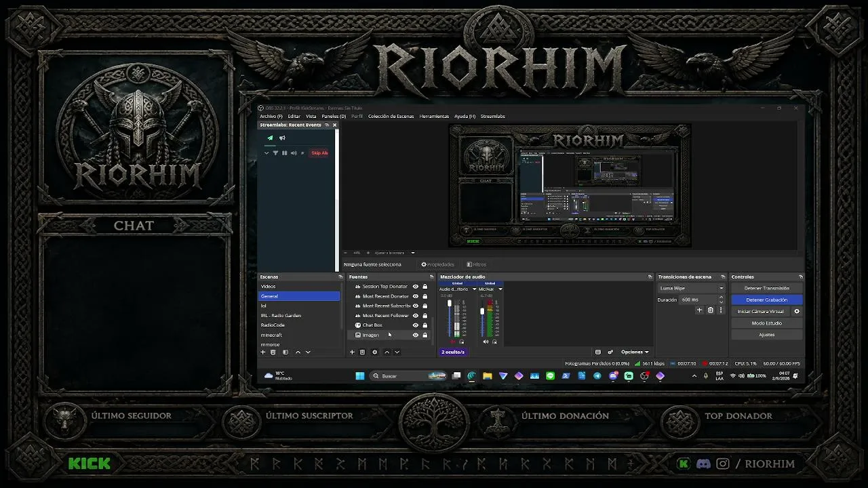This screenshot has width=868, height=488.
Task: Toggle visibility of Most Recent Follower source
Action: pos(416,316)
